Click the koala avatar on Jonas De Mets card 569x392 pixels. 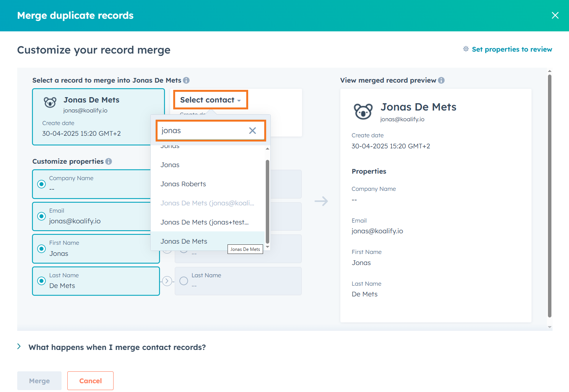[50, 102]
